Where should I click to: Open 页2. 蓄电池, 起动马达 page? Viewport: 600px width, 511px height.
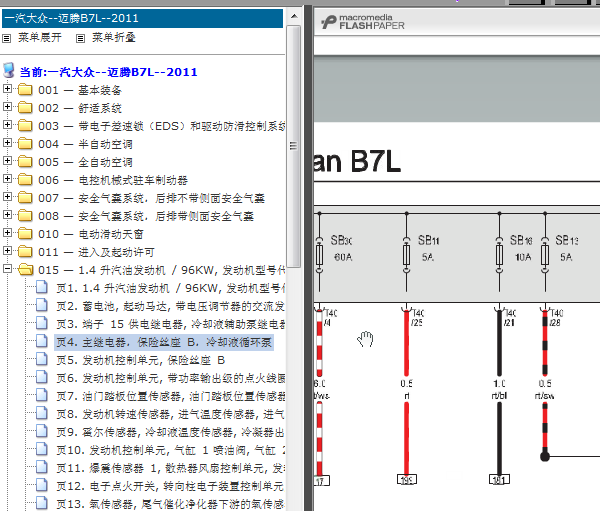170,306
